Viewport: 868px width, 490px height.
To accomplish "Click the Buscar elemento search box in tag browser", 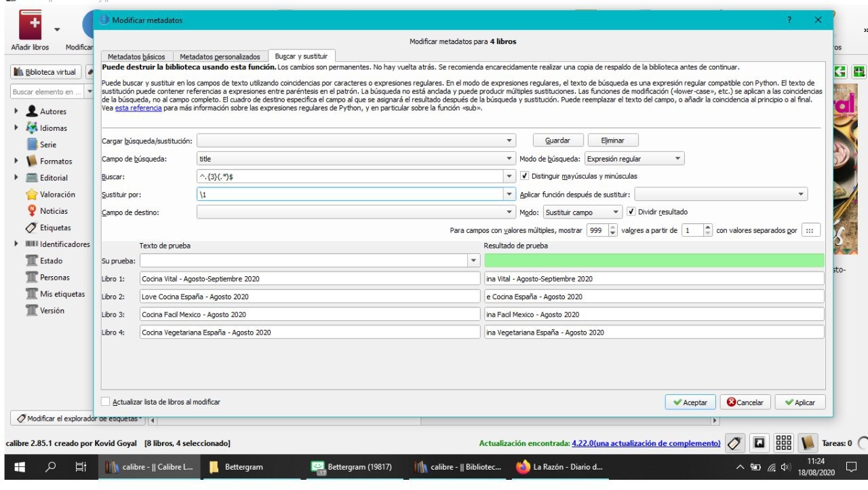I will click(x=46, y=92).
